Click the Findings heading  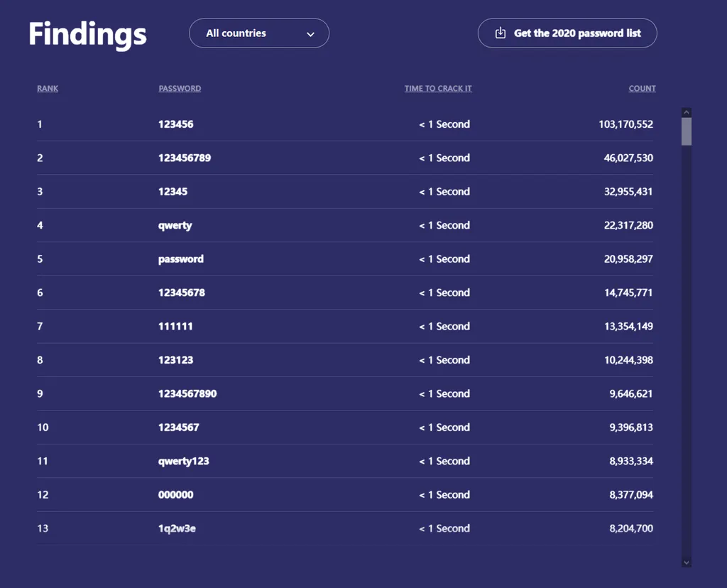(87, 34)
